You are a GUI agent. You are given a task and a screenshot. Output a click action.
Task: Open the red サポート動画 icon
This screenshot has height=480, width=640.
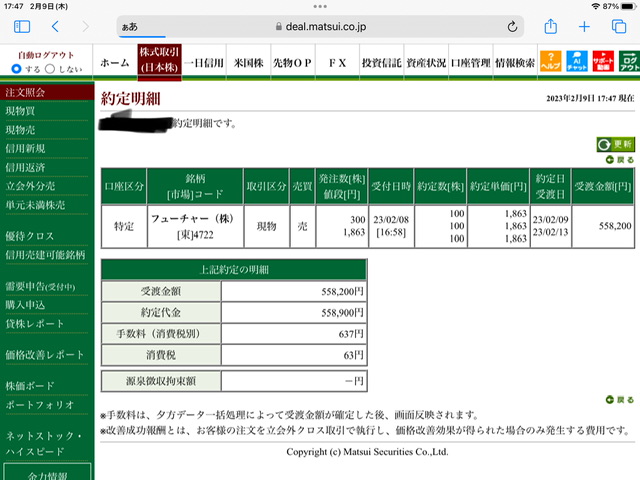[x=603, y=61]
